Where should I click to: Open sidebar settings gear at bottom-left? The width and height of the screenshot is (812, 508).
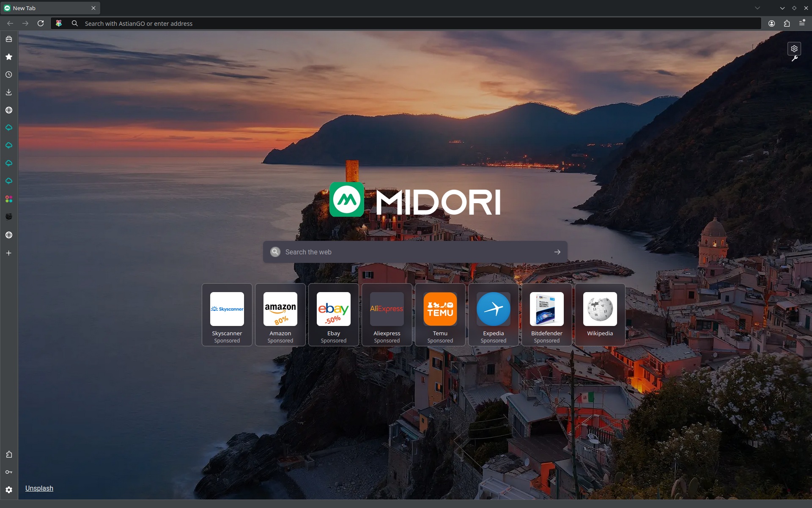pyautogui.click(x=8, y=490)
